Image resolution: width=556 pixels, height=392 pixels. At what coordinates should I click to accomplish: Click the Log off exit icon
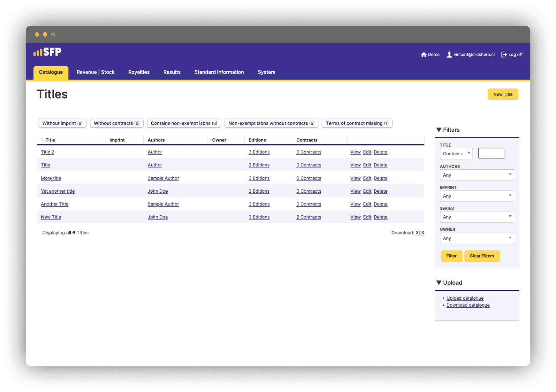[x=504, y=55]
